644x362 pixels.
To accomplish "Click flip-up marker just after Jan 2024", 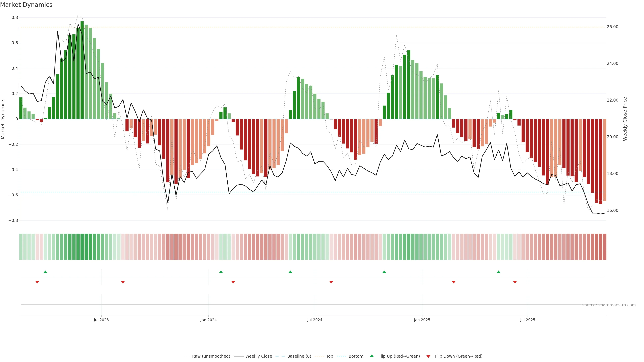I will 221,272.
